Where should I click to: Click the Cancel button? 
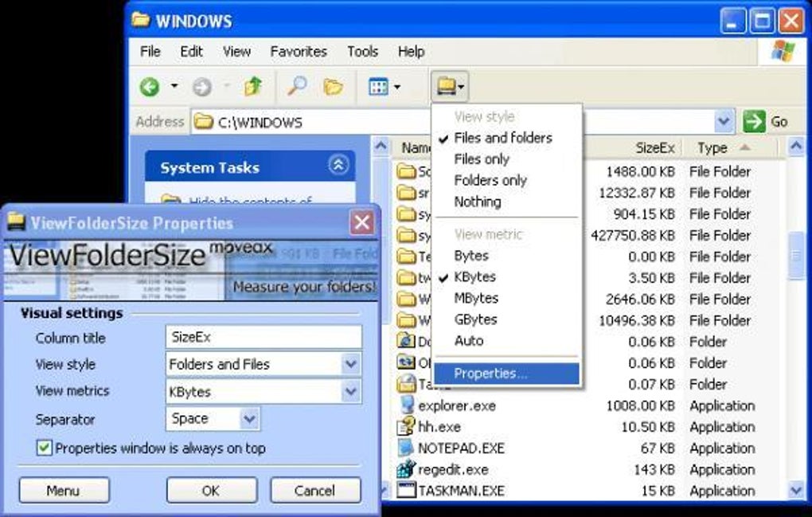point(315,490)
